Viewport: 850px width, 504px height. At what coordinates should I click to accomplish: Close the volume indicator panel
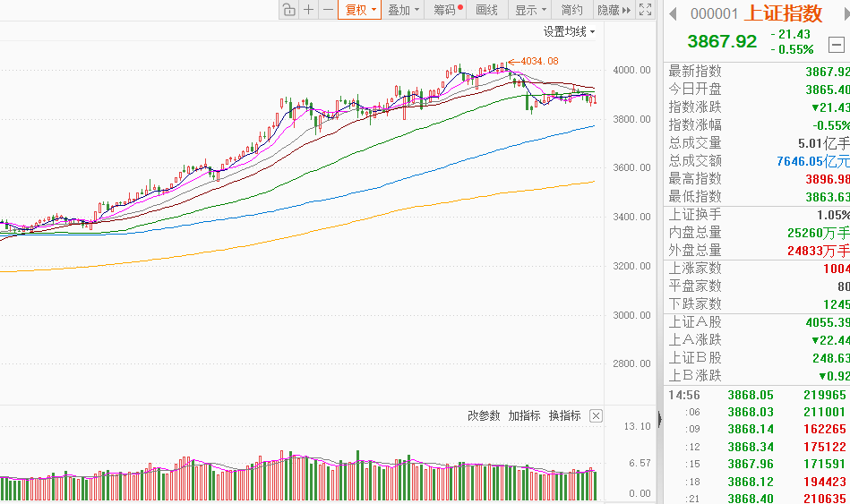pyautogui.click(x=597, y=416)
